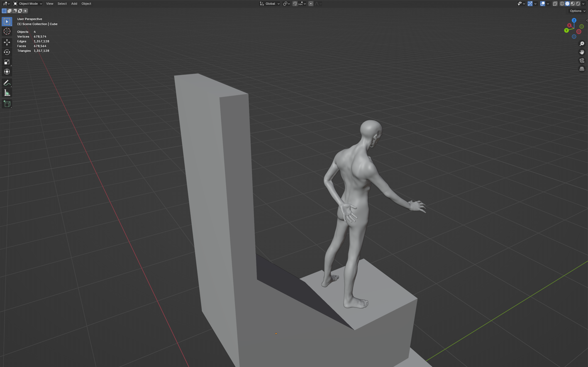Switch viewport to wireframe shading
The image size is (588, 367).
tap(562, 4)
